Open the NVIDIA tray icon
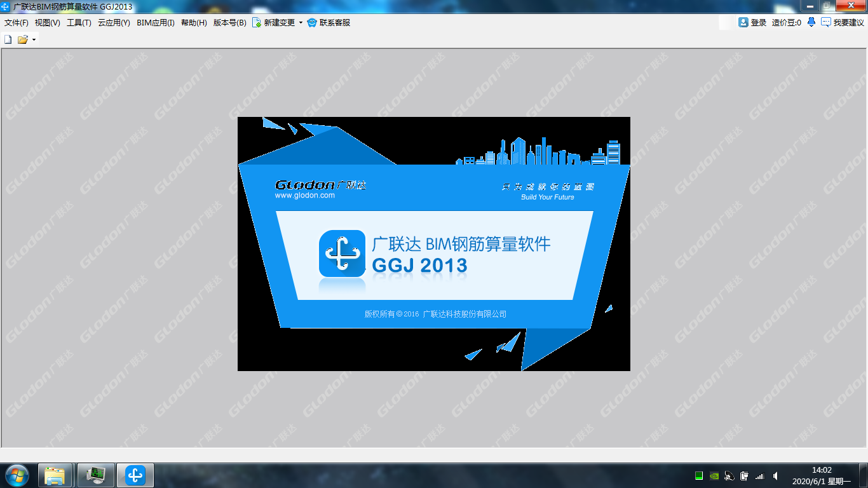This screenshot has height=488, width=868. coord(714,475)
